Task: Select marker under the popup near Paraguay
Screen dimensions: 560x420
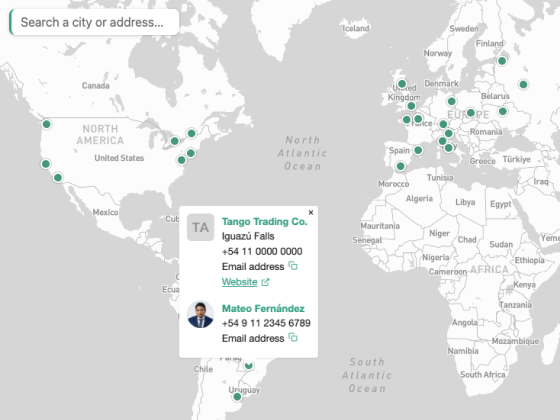Action: tap(249, 365)
